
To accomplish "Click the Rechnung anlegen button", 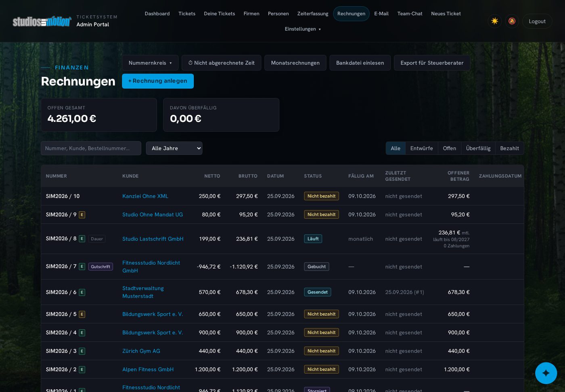I will 158,81.
